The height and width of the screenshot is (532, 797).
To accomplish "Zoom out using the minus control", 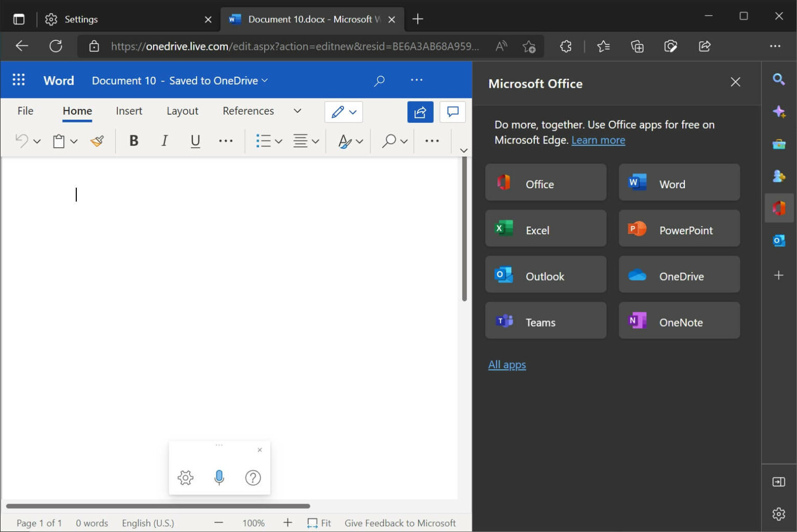I will coord(218,523).
